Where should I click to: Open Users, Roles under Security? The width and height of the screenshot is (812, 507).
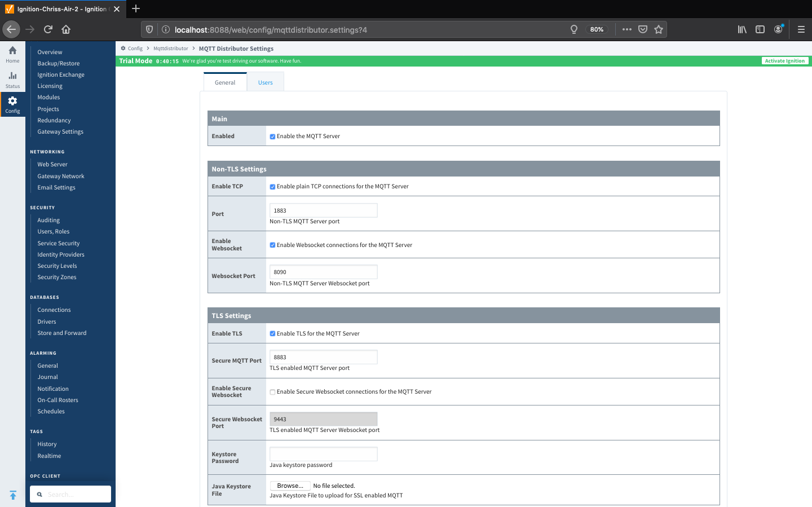tap(54, 231)
